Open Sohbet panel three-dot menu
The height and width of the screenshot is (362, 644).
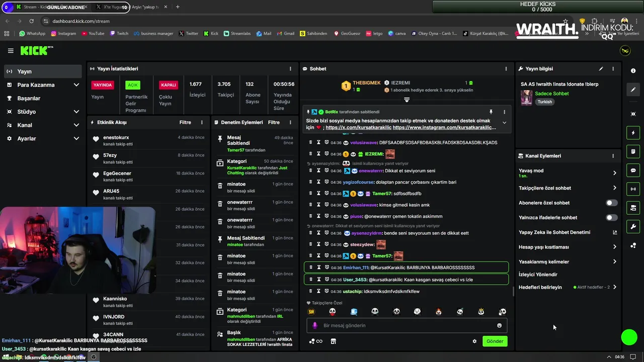click(506, 69)
